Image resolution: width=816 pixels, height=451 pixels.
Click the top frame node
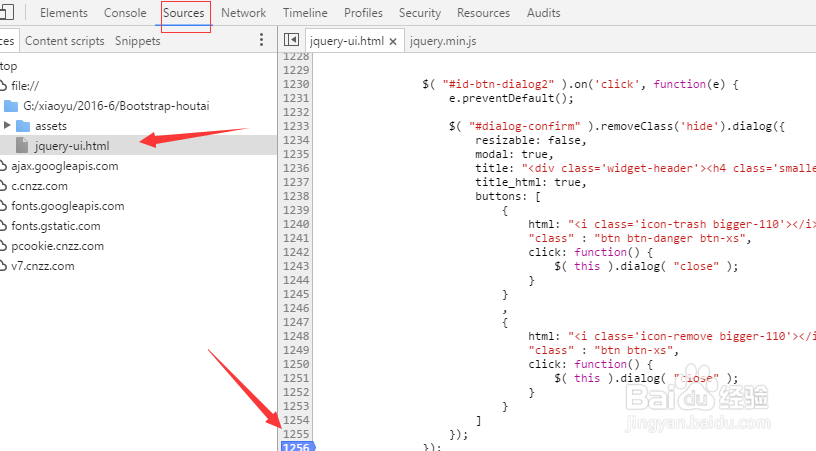click(8, 66)
